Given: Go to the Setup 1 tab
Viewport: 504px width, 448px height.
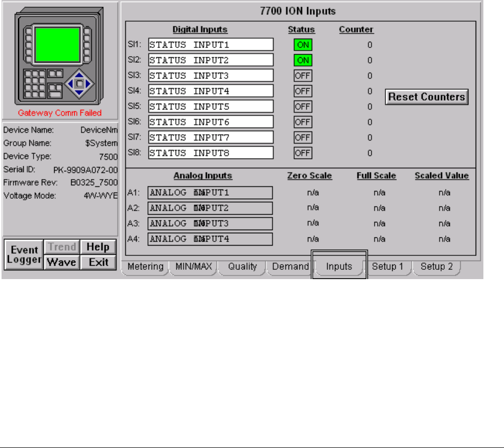Looking at the screenshot, I should (388, 267).
